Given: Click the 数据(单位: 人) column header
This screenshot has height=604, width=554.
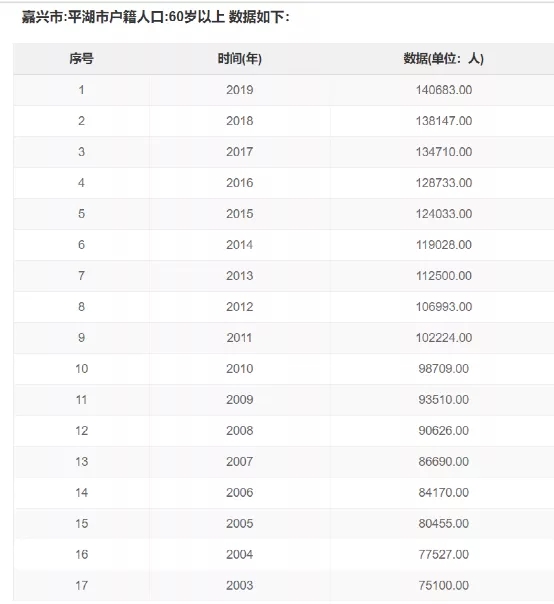Looking at the screenshot, I should coord(443,59).
